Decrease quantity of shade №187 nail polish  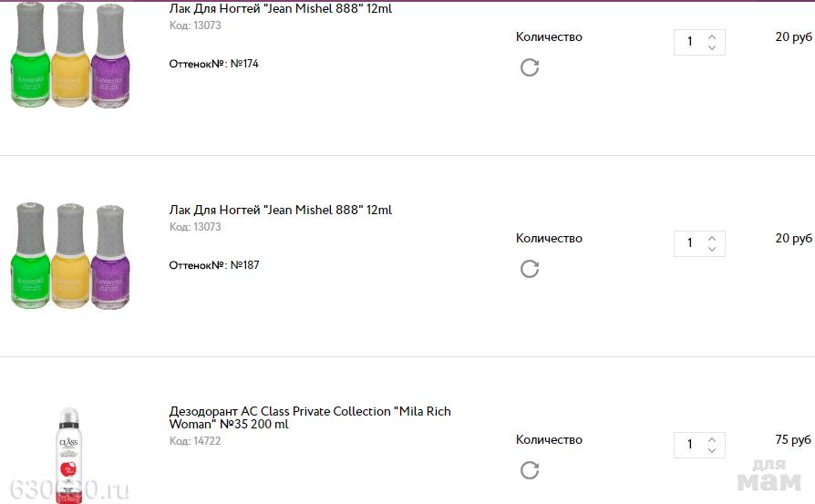(712, 249)
